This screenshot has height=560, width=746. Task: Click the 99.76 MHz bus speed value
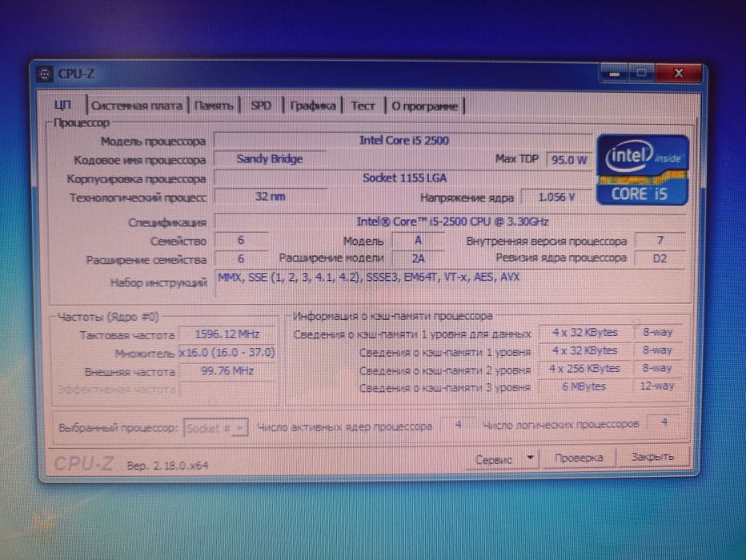point(227,370)
